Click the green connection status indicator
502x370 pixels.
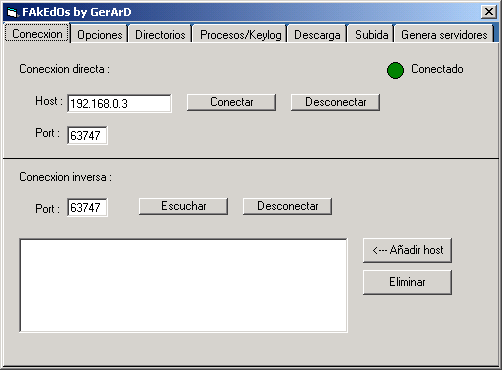point(395,70)
